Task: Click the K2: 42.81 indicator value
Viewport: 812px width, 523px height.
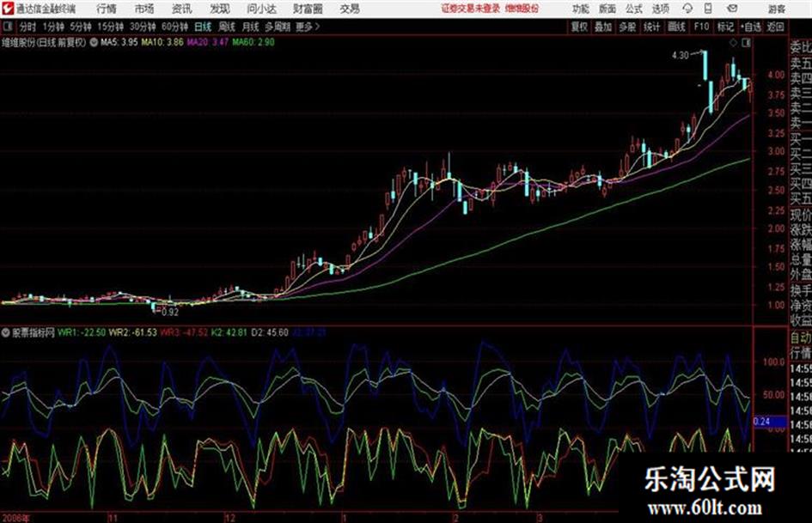Action: coord(229,332)
